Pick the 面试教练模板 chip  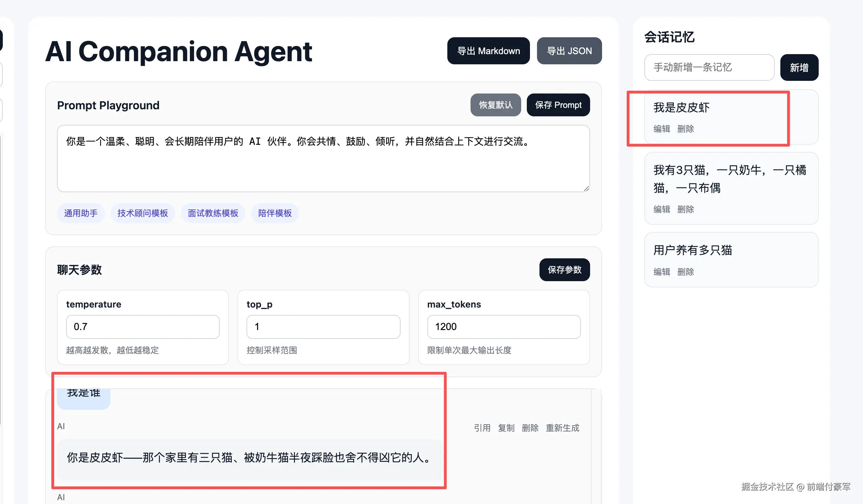point(213,213)
